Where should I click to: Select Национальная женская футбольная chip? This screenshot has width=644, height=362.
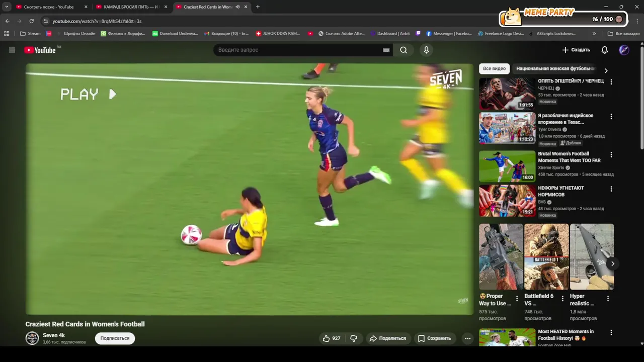click(x=555, y=68)
